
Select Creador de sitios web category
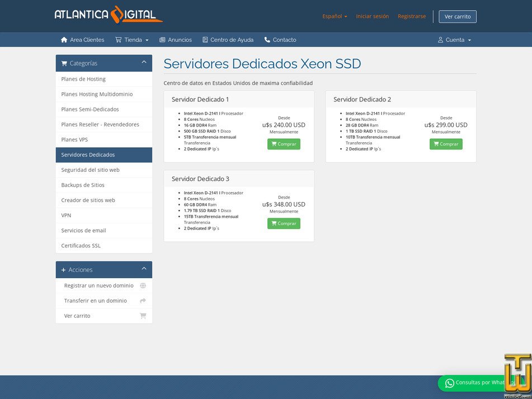[x=104, y=200]
